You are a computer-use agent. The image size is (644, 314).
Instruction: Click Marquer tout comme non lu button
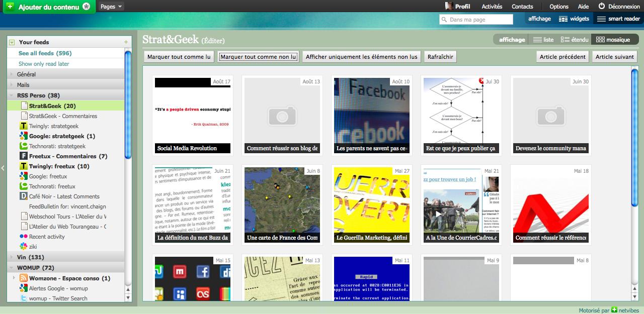[x=259, y=57]
